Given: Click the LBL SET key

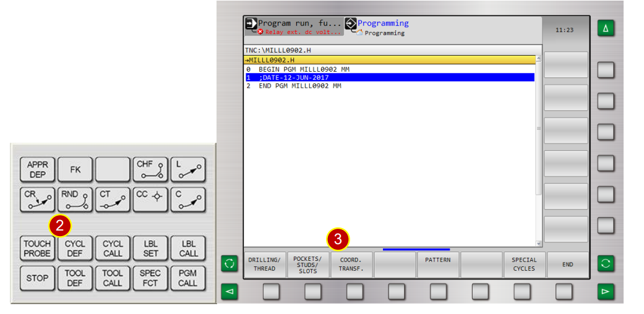Looking at the screenshot, I should coord(150,248).
